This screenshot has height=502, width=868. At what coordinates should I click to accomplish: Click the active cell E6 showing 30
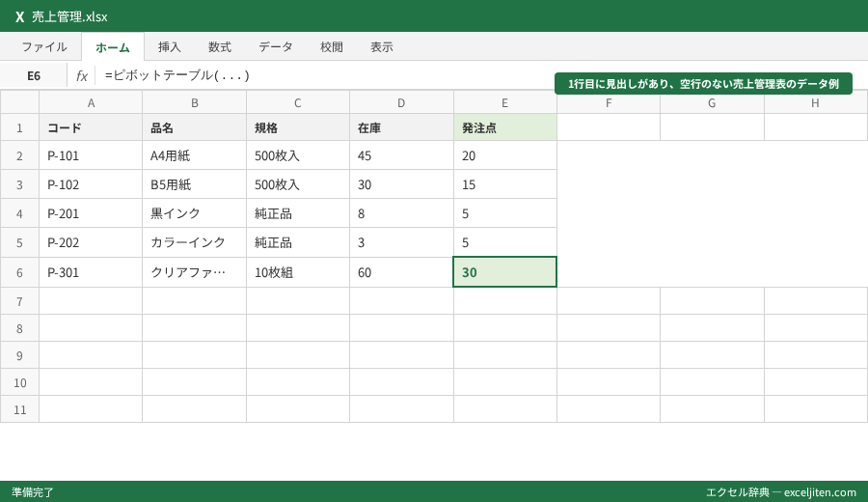tap(504, 272)
